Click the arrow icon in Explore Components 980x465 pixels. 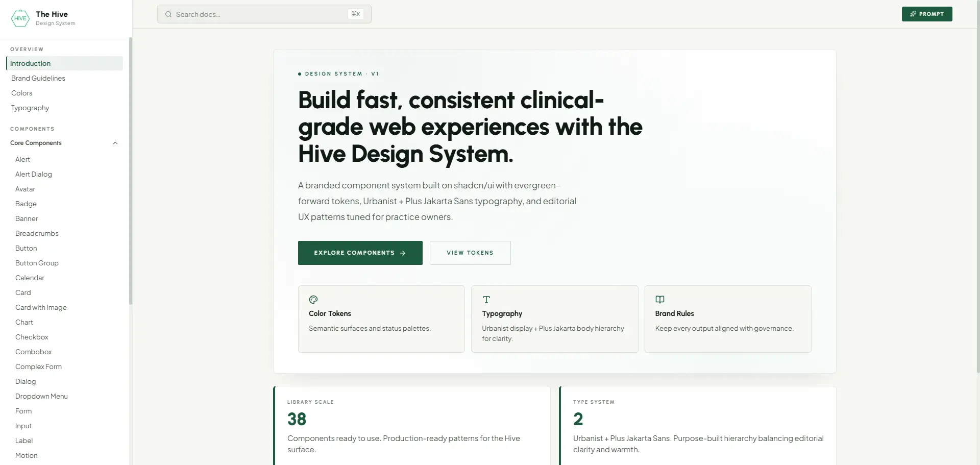pos(403,253)
